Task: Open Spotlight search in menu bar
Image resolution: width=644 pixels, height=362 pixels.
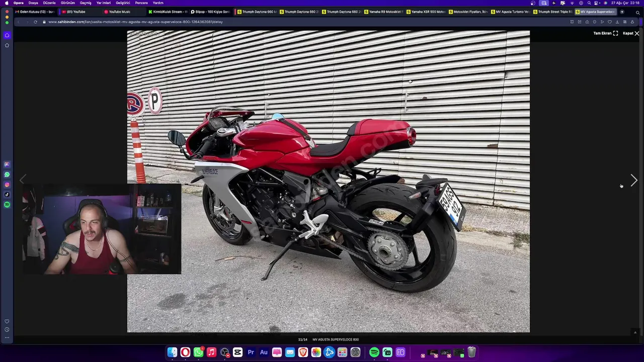Action: tap(589, 3)
